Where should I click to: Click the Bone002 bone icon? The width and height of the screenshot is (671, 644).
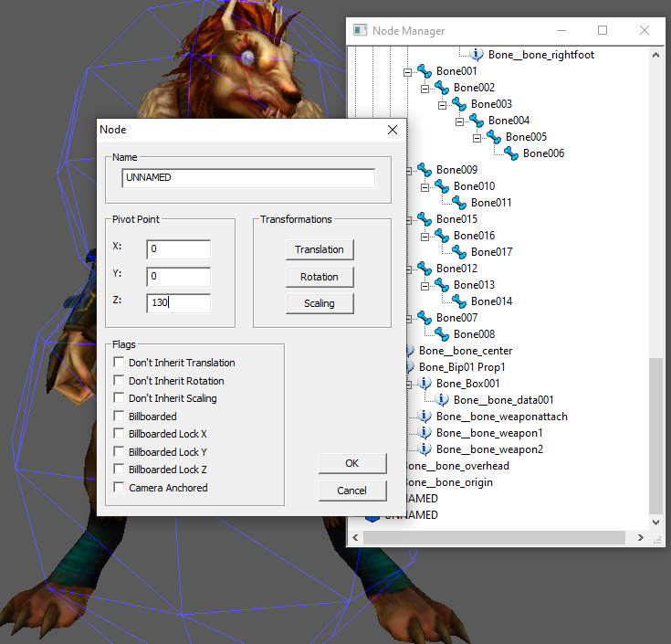coord(442,88)
